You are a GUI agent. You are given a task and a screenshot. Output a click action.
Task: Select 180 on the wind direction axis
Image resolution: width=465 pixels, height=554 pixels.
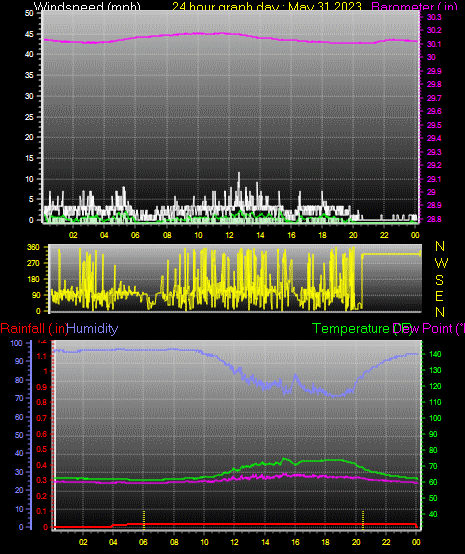click(34, 279)
